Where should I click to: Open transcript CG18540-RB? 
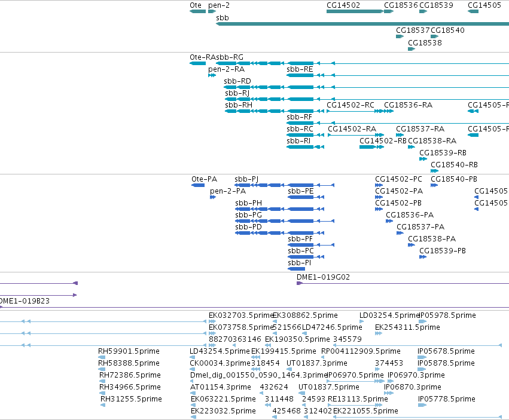(435, 171)
